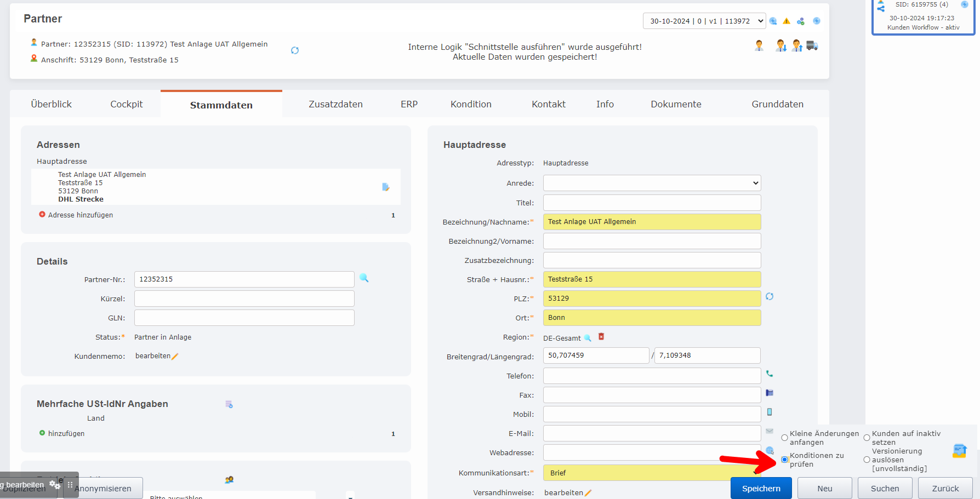Expand the version selector dropdown 30-10-2024
This screenshot has height=499, width=980.
point(704,21)
